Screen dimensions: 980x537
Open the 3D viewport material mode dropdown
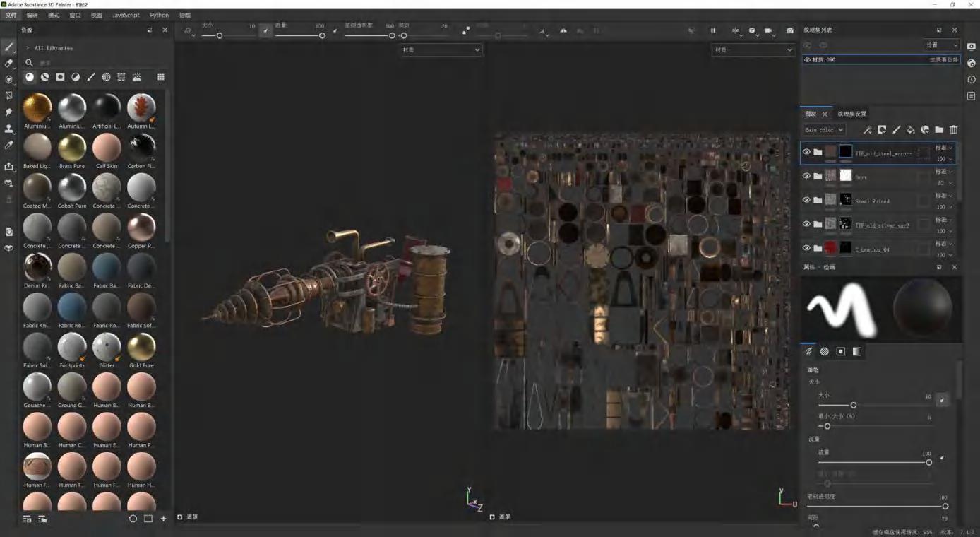pos(441,50)
